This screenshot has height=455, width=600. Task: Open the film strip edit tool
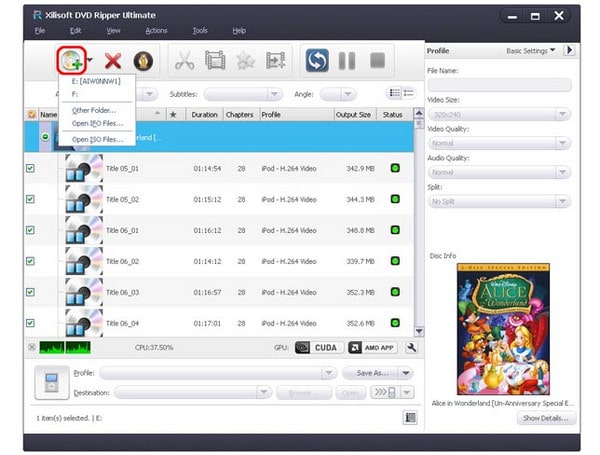(214, 60)
